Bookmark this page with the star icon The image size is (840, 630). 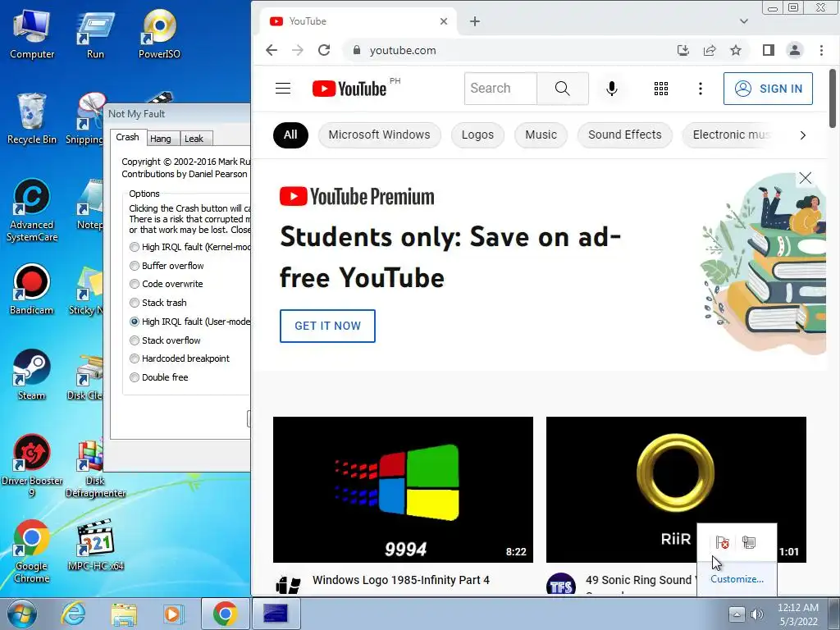pyautogui.click(x=736, y=50)
